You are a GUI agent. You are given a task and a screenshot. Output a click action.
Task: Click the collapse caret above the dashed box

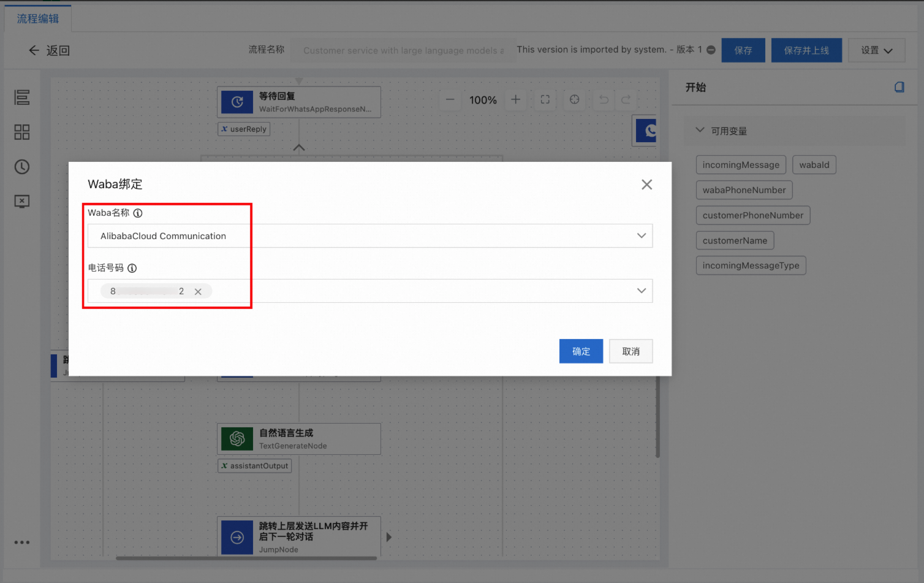click(299, 147)
